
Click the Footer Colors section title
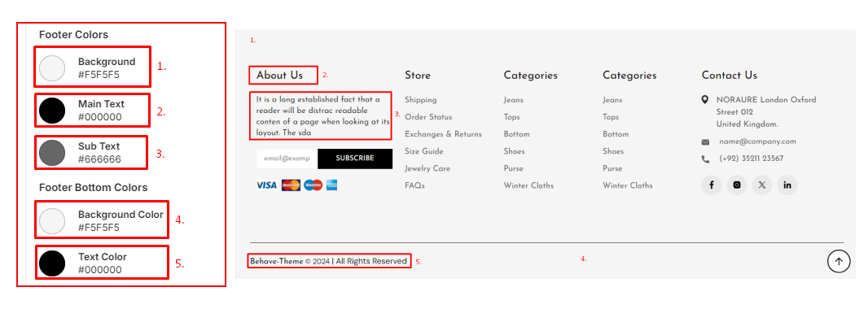point(73,34)
